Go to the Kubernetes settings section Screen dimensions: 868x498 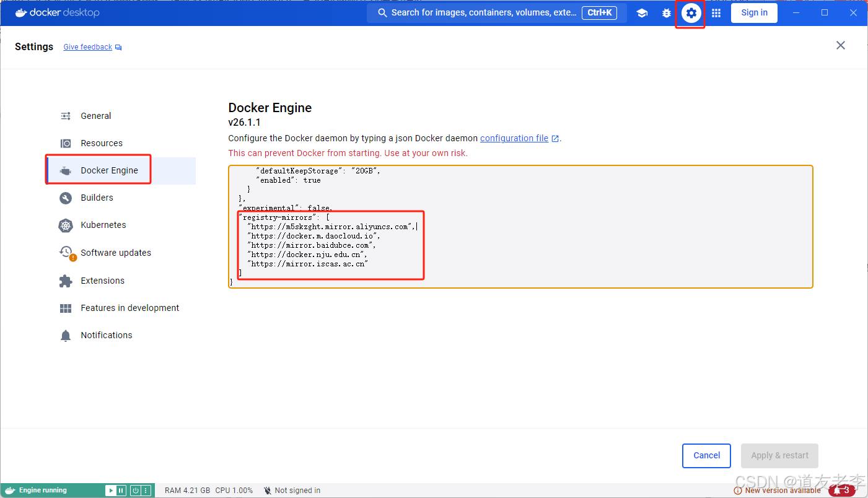[x=121, y=225]
